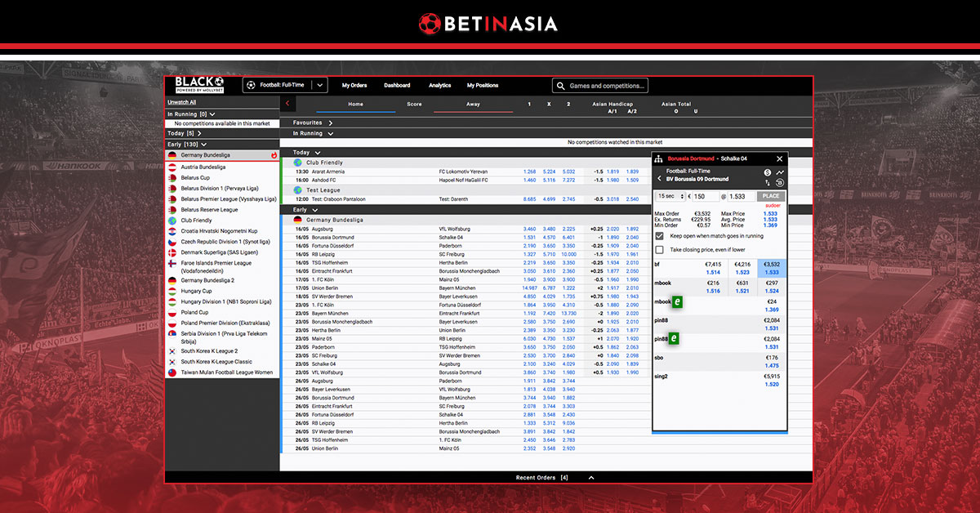Uncheck Keep open when match goes in running

pos(658,236)
